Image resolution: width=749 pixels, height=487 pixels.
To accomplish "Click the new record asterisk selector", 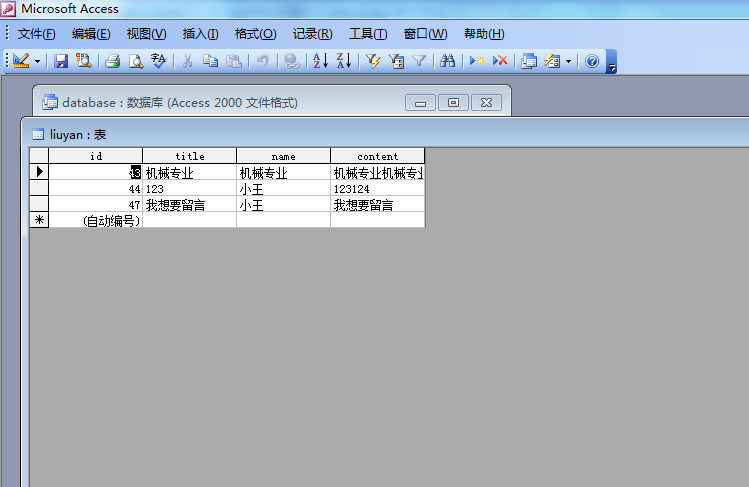I will tap(39, 220).
